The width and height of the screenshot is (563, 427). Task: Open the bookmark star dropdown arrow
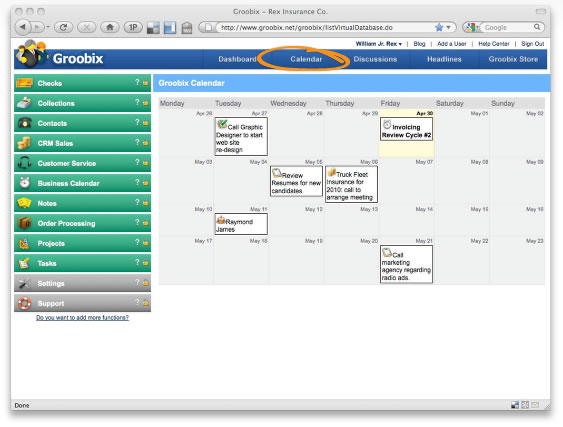(x=448, y=27)
